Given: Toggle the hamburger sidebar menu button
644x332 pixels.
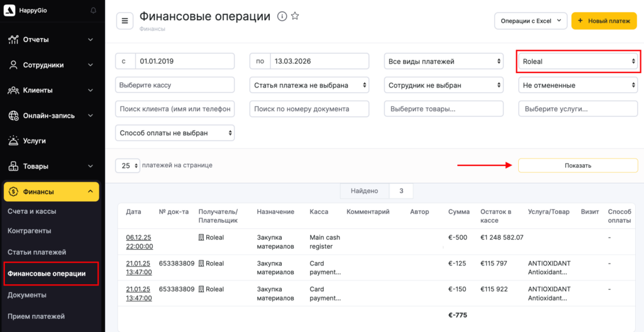Looking at the screenshot, I should (125, 21).
